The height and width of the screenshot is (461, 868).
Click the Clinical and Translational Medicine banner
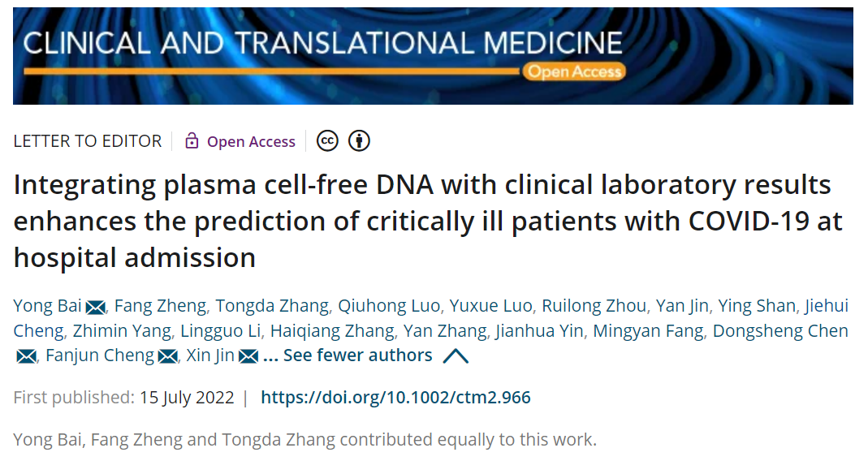coord(433,56)
